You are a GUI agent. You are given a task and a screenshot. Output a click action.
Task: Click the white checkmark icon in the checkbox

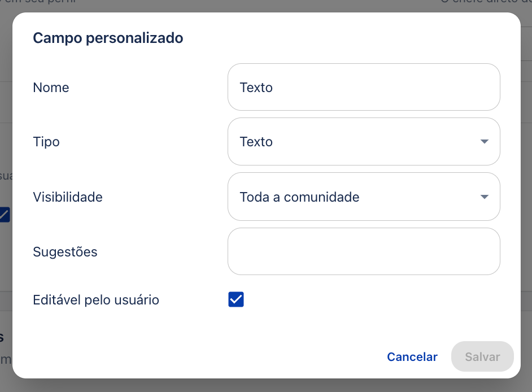(236, 299)
